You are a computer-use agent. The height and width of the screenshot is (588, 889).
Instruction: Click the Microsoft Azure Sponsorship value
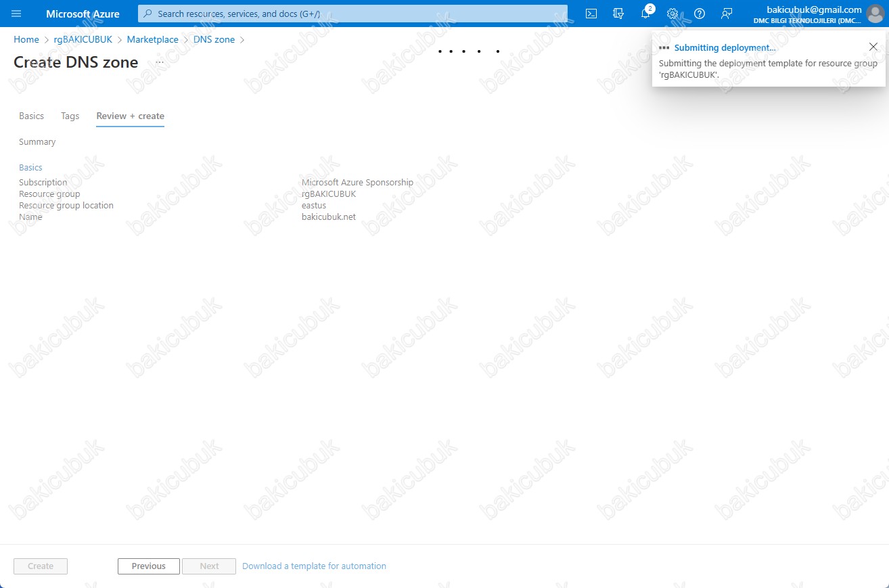pos(357,183)
